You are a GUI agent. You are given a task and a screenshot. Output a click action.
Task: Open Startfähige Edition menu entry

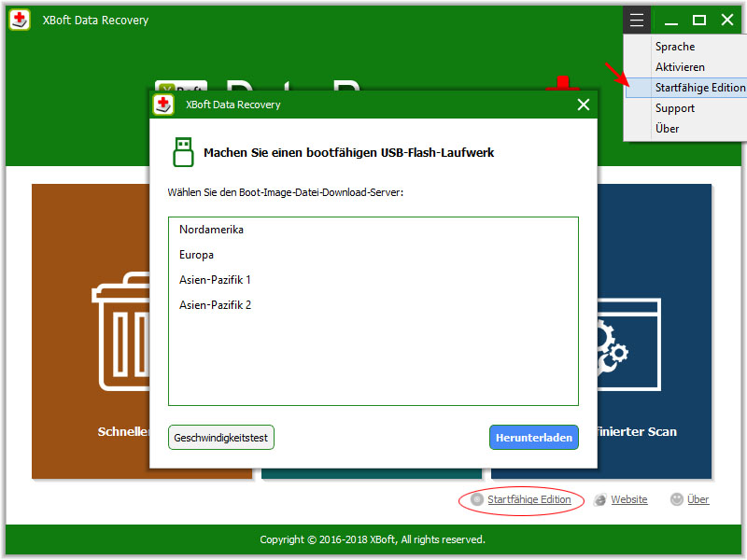(x=686, y=88)
